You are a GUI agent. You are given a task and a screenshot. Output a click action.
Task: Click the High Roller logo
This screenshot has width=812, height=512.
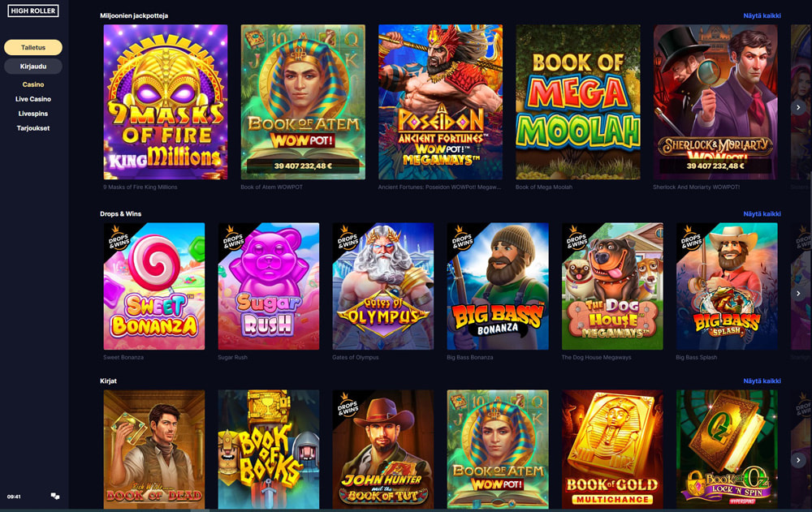pyautogui.click(x=33, y=11)
